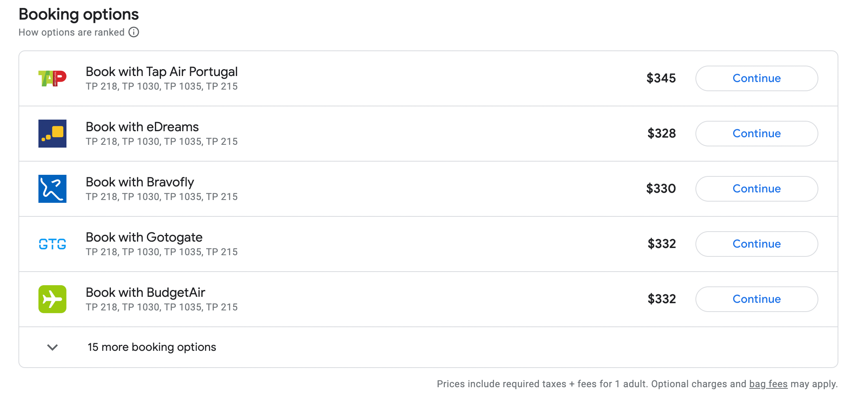The width and height of the screenshot is (868, 400).
Task: Click the eDreams logo icon
Action: [52, 134]
